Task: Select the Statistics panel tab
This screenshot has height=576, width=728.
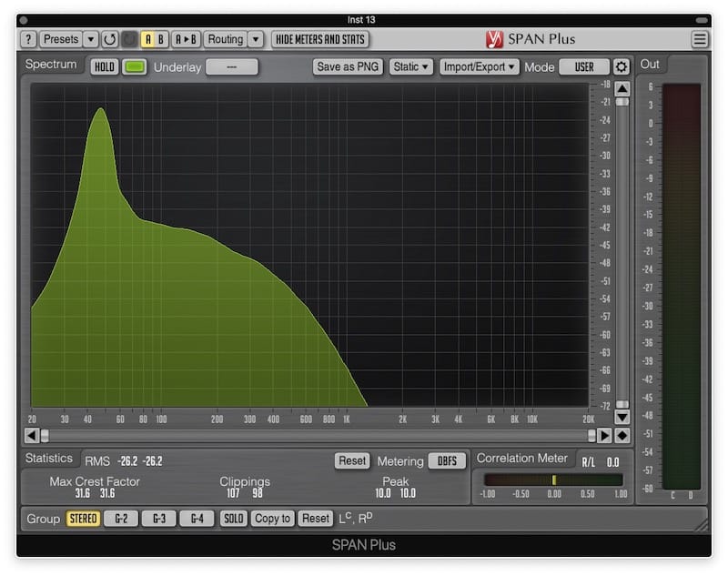Action: (x=49, y=458)
